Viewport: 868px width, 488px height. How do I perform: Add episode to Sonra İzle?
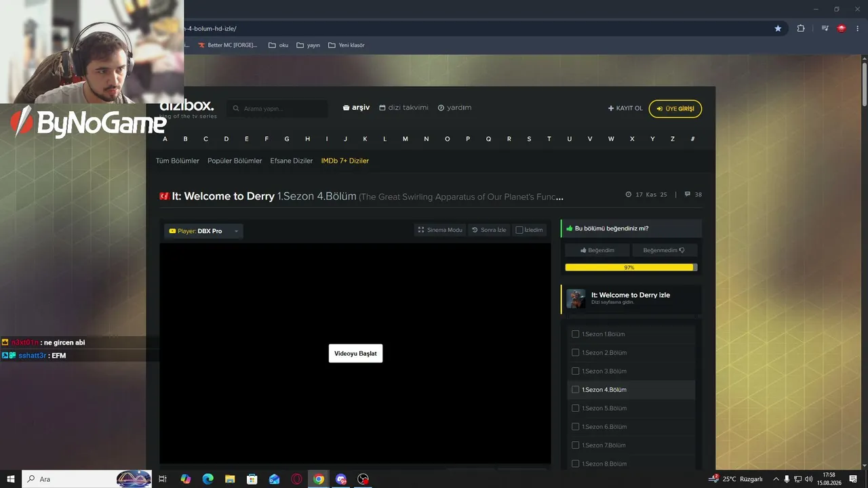(489, 230)
